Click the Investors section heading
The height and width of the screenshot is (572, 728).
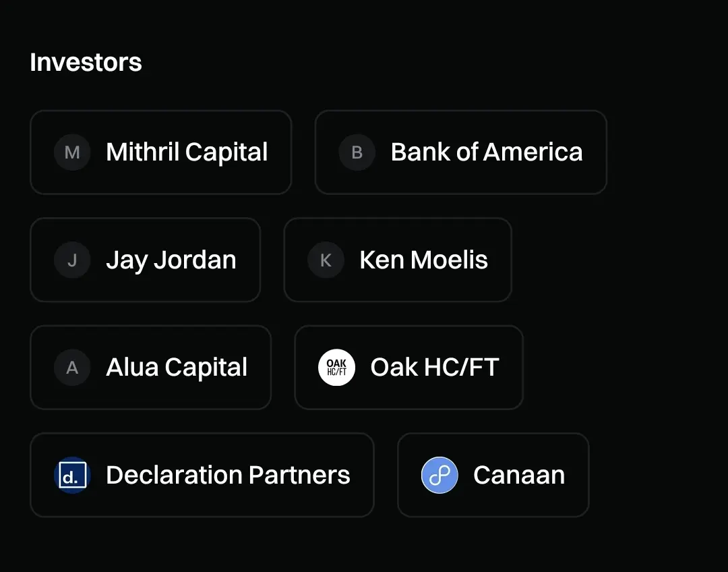click(x=86, y=62)
